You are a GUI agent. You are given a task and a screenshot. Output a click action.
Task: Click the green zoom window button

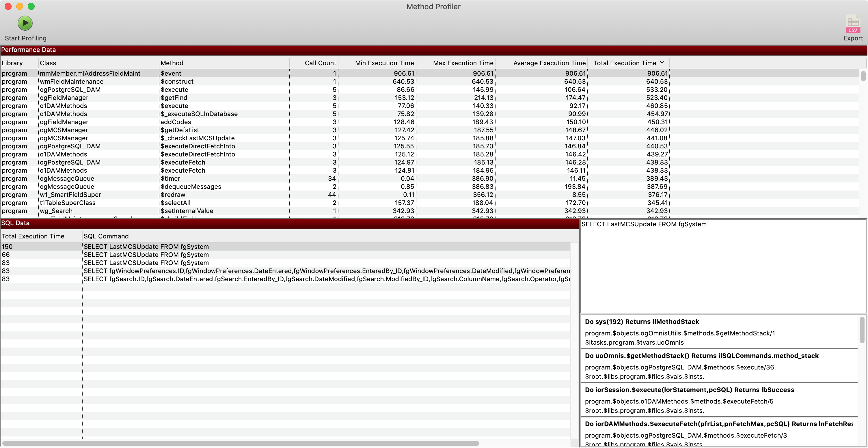pyautogui.click(x=31, y=6)
